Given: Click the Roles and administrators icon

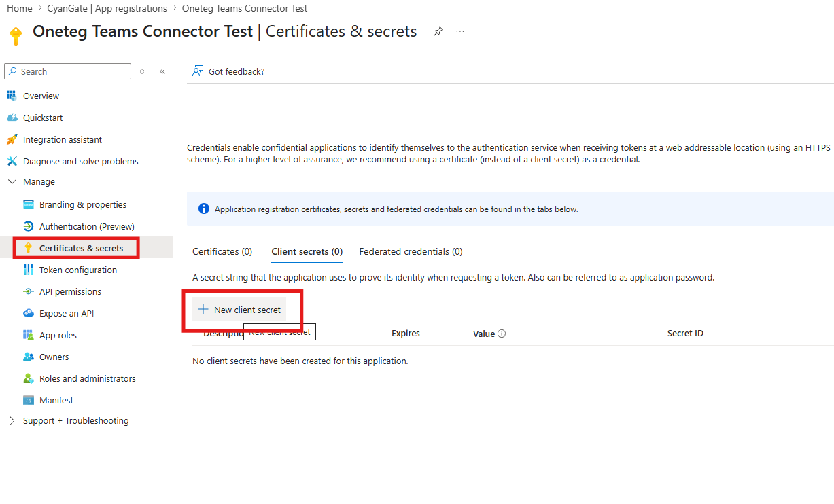Looking at the screenshot, I should [x=28, y=378].
